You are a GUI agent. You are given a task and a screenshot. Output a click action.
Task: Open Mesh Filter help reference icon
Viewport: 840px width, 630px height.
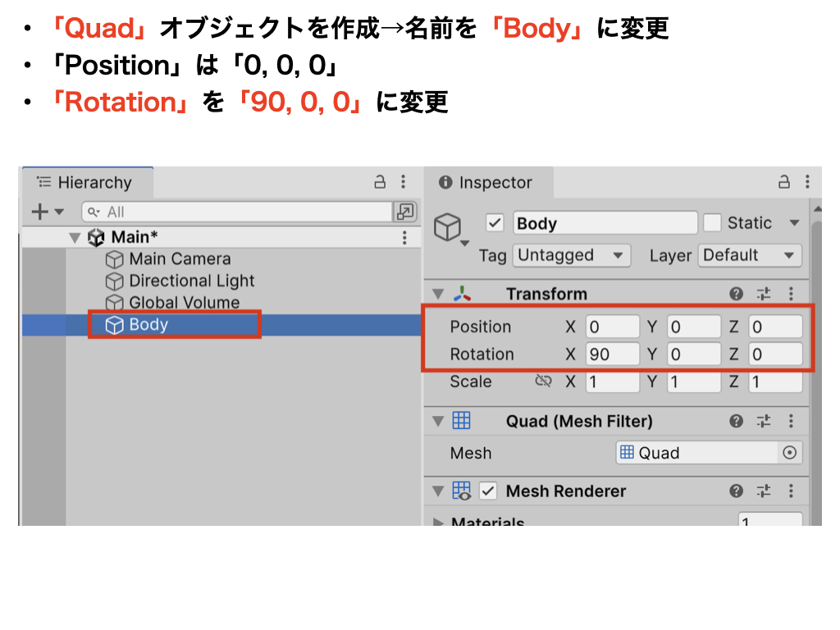pyautogui.click(x=736, y=421)
